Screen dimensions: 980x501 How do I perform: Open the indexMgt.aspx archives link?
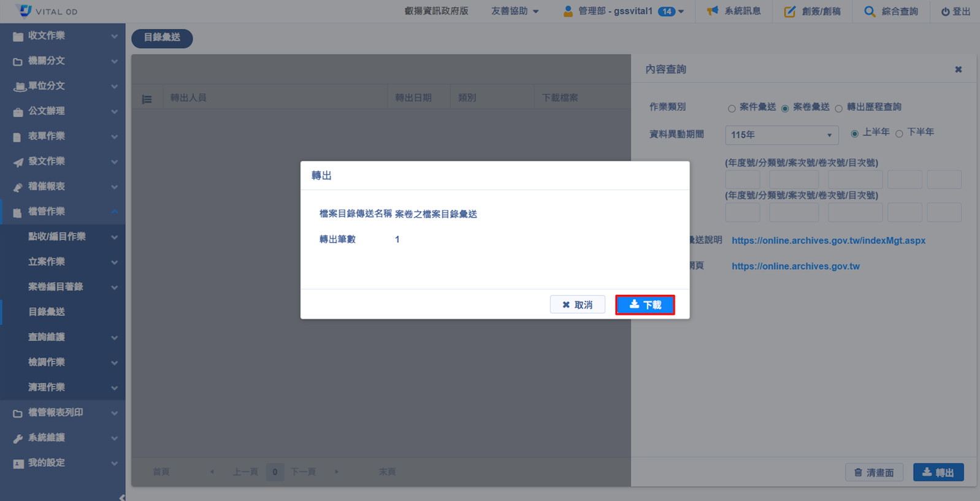pyautogui.click(x=828, y=240)
